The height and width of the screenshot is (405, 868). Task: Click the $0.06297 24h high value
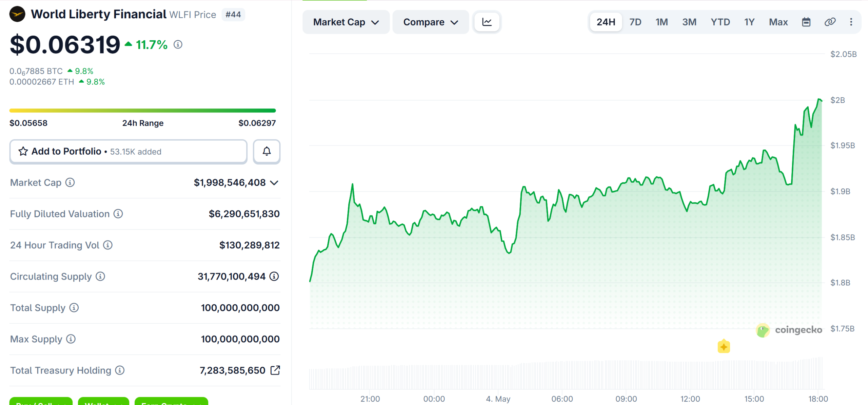pos(257,123)
